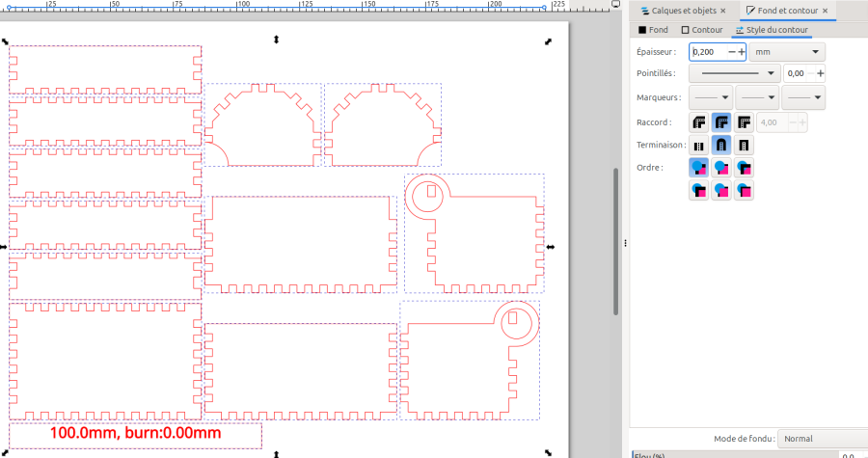
Task: Select the rounded Terminaison cap icon
Action: pos(721,145)
